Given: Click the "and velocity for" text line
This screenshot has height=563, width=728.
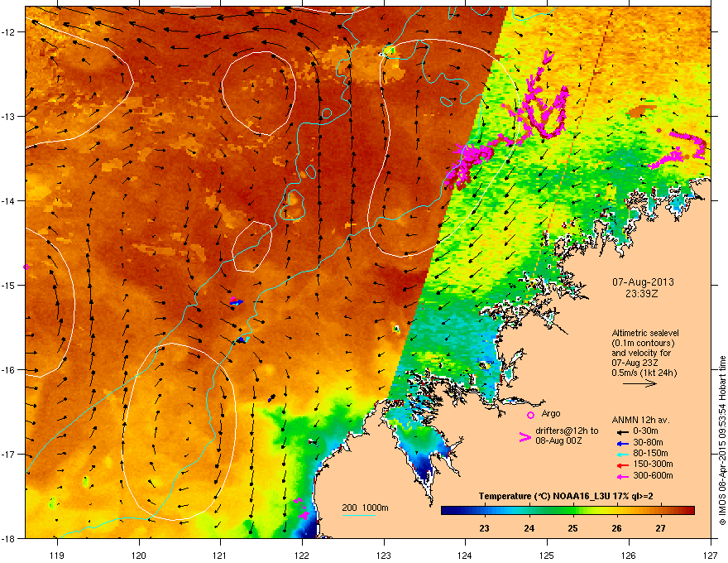Looking at the screenshot, I should (x=640, y=353).
